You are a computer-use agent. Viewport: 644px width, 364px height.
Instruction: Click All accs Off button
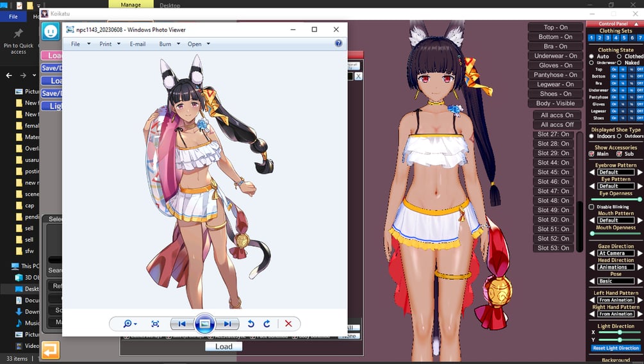[557, 124]
